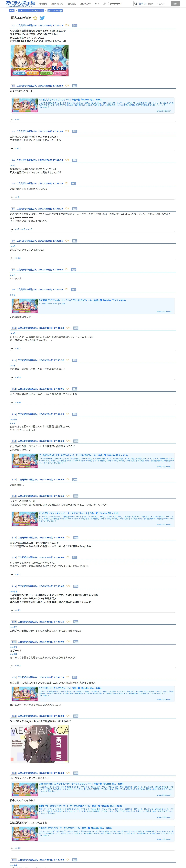
Task: Open the 利用規約 menu item
Action: pos(43,4)
